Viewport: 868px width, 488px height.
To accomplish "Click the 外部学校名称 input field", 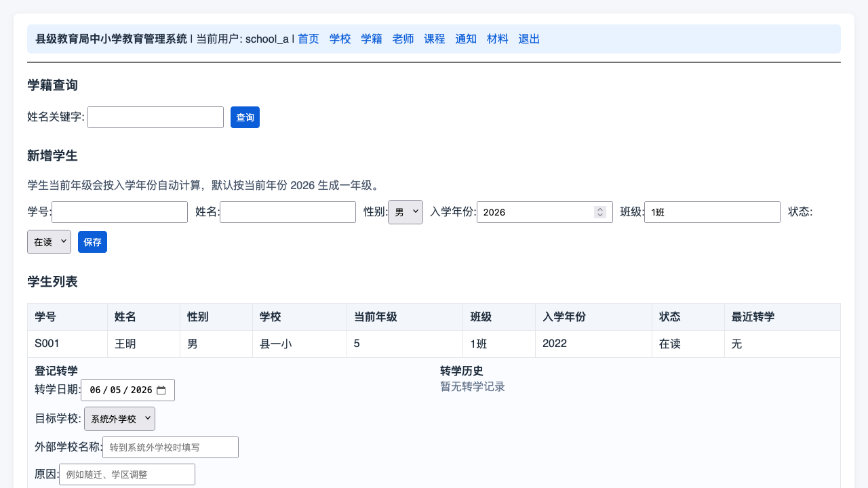I will tap(170, 447).
